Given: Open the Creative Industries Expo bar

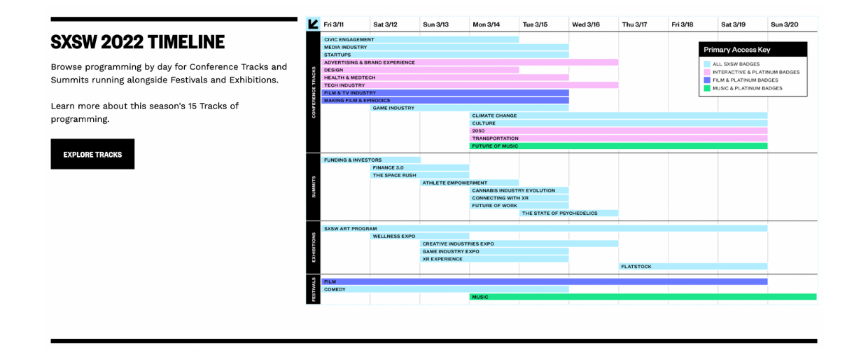Looking at the screenshot, I should pyautogui.click(x=519, y=244).
